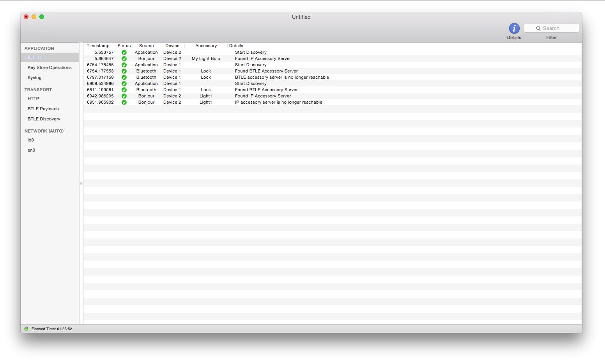This screenshot has width=605, height=364.
Task: Click Bonjour source in 6951.965902 row
Action: click(146, 102)
